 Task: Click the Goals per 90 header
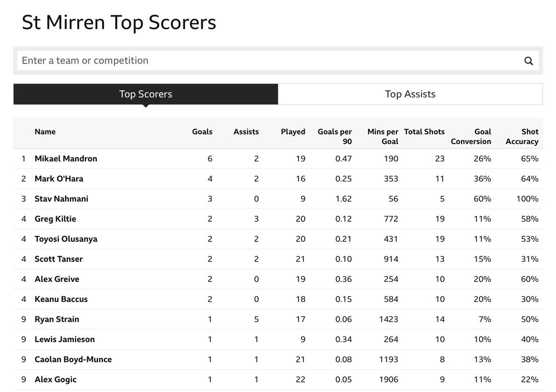coord(335,137)
